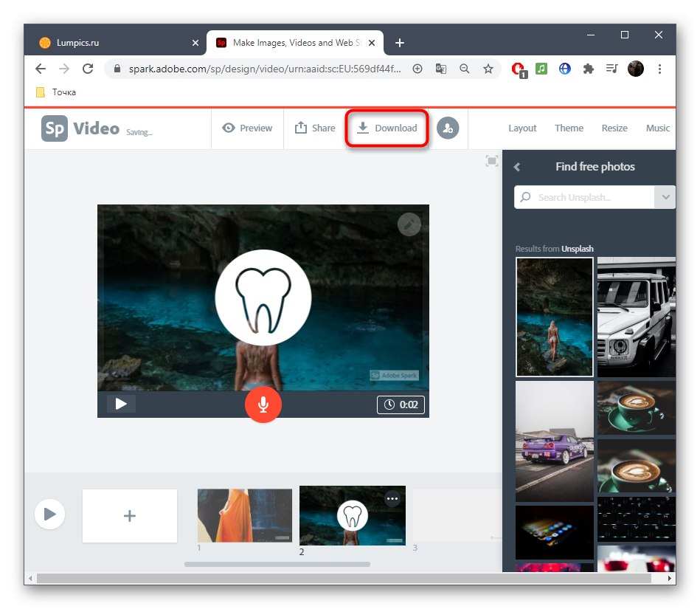Expand the Unsplash search dropdown arrow
Image resolution: width=700 pixels, height=609 pixels.
coord(665,197)
